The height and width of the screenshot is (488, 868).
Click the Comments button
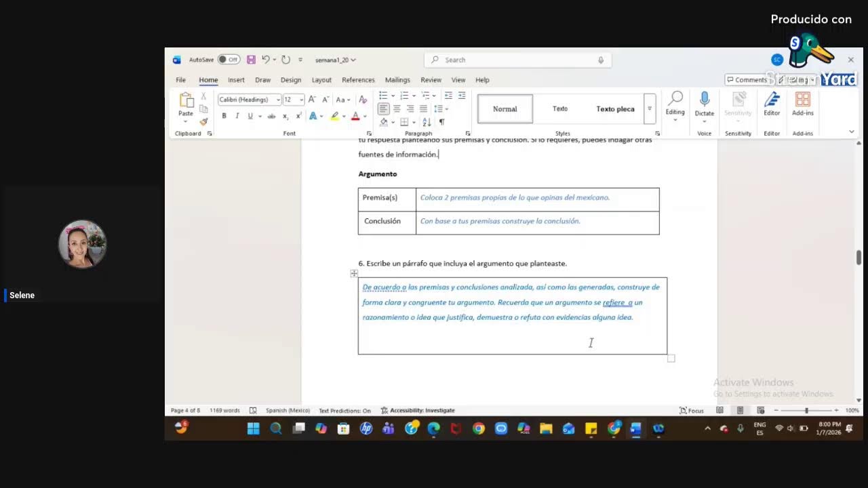click(x=747, y=80)
